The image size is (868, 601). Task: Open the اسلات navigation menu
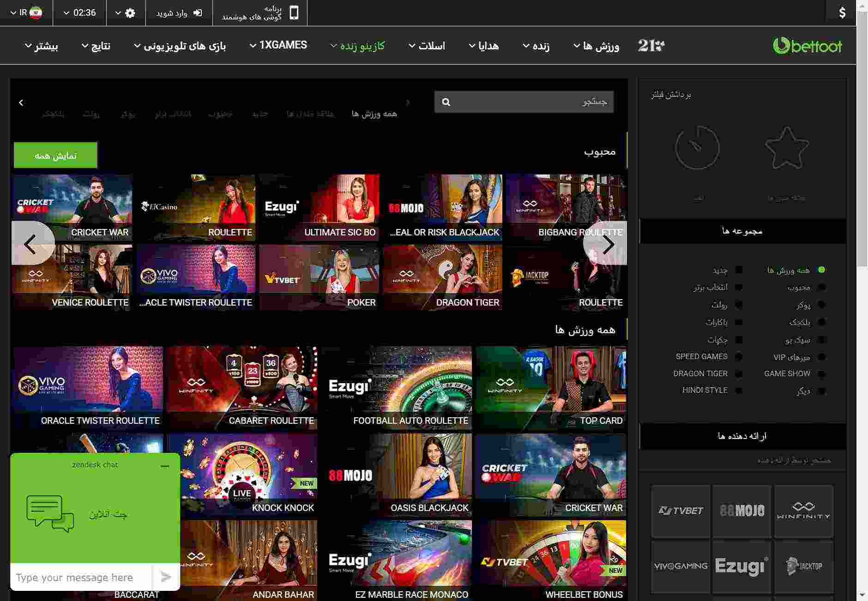[427, 46]
